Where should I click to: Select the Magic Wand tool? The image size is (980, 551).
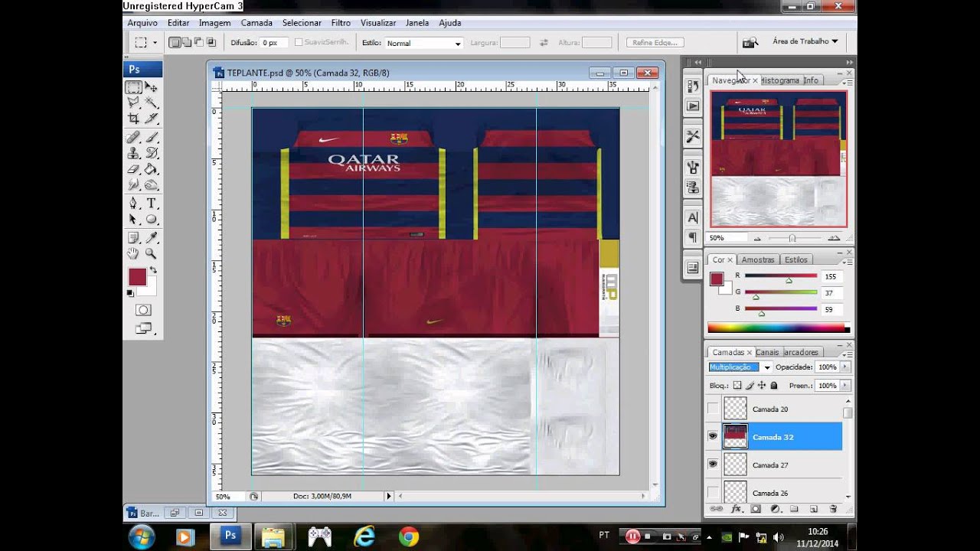coord(152,103)
